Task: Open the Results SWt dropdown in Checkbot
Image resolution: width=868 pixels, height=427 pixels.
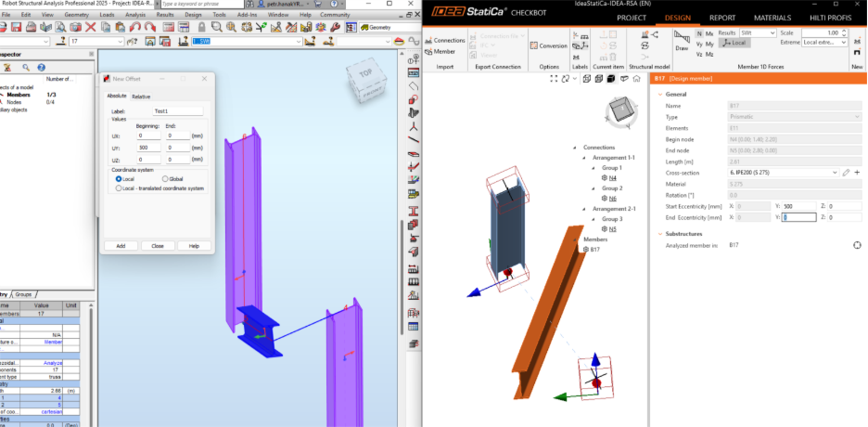Action: (x=758, y=33)
